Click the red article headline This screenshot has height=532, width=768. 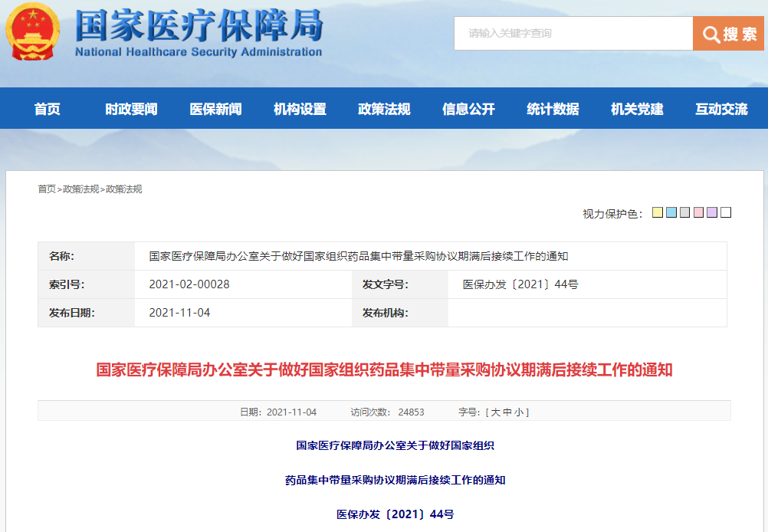point(384,369)
